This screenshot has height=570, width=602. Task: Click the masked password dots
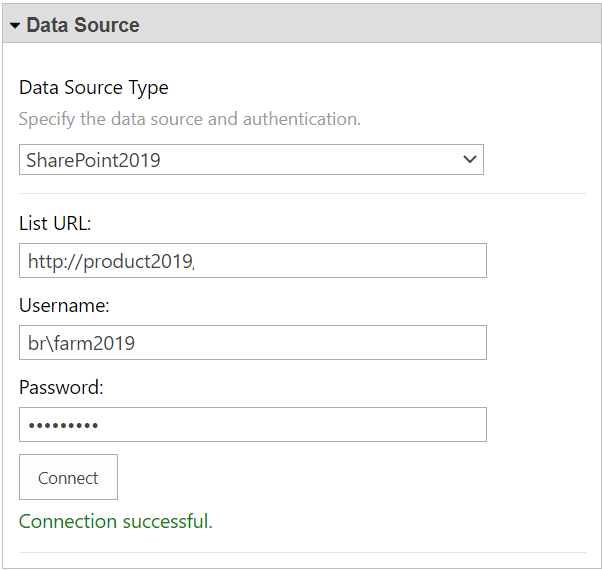63,425
